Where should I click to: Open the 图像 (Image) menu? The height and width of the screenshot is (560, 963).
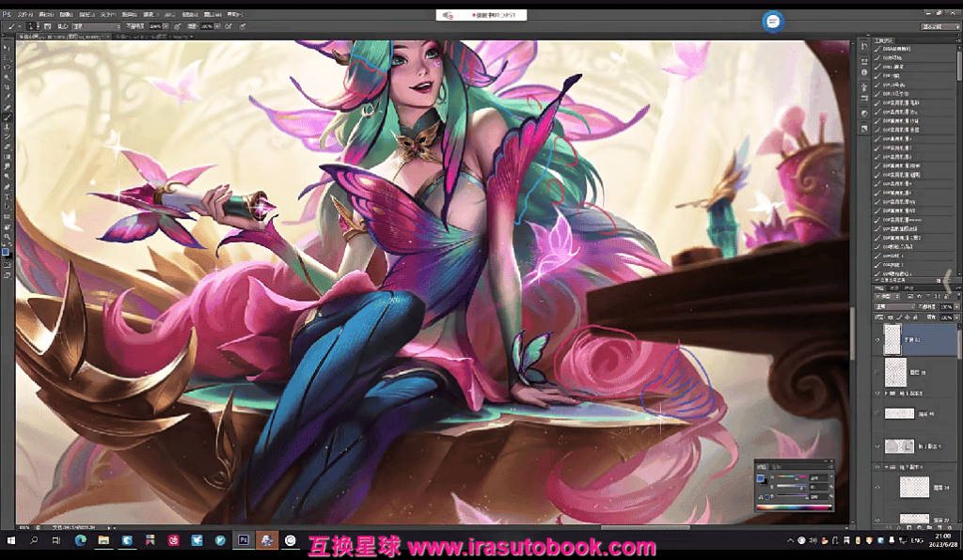67,14
